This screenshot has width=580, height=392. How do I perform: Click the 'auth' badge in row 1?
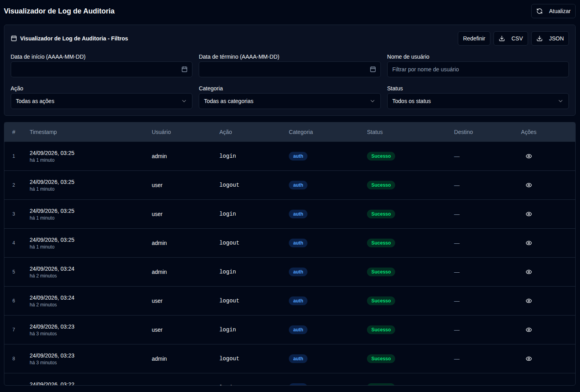click(298, 156)
